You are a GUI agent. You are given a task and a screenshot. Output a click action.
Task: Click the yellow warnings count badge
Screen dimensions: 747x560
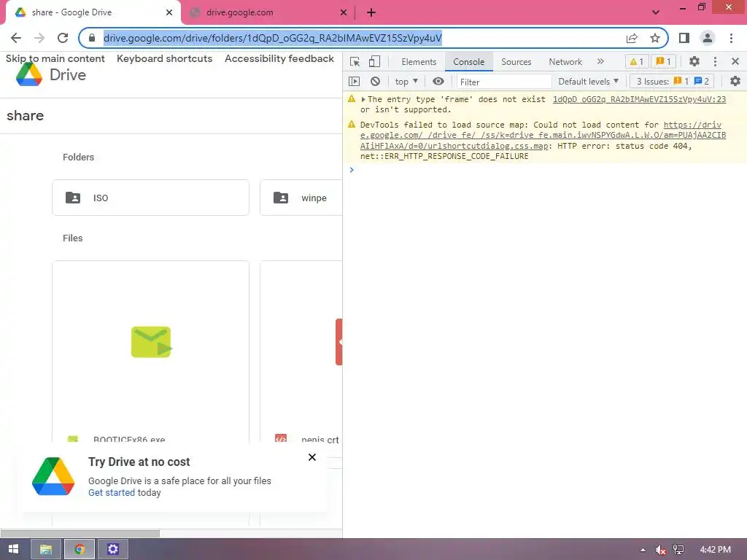pyautogui.click(x=636, y=61)
